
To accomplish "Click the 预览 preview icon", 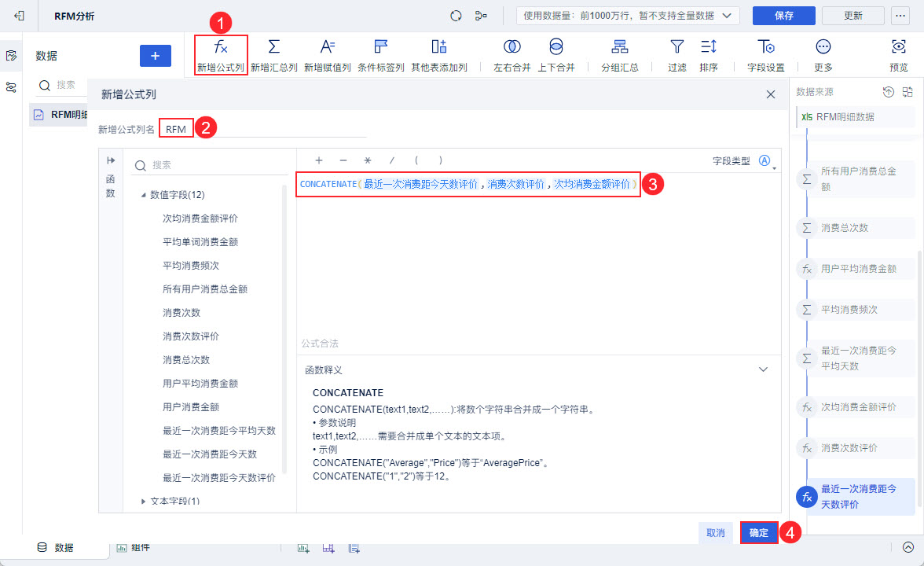I will point(899,46).
